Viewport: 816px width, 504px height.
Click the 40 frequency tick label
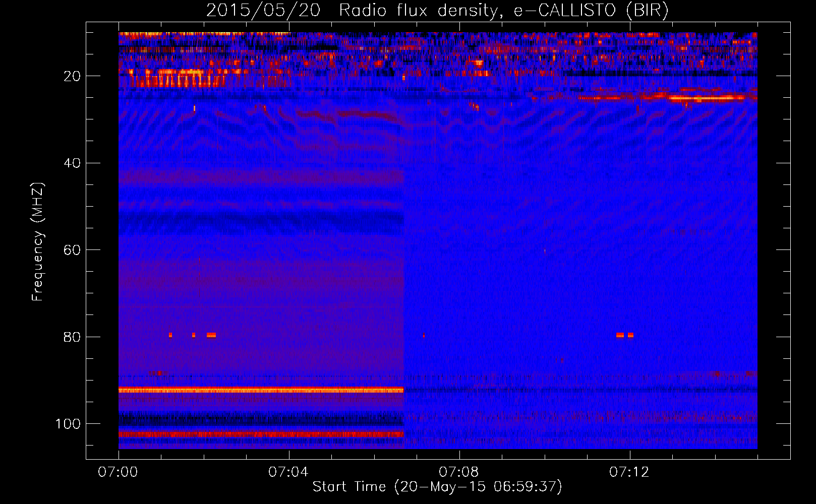pyautogui.click(x=72, y=163)
